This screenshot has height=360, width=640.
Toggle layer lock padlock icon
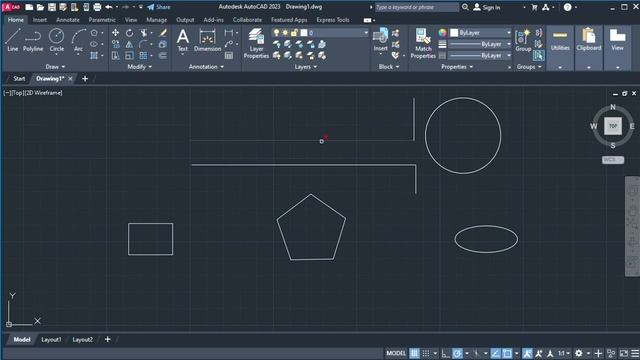click(x=294, y=33)
